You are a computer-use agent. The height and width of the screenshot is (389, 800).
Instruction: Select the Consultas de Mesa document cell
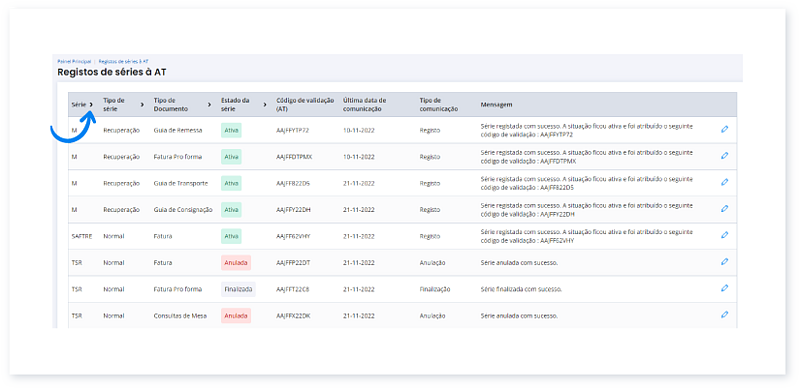180,316
